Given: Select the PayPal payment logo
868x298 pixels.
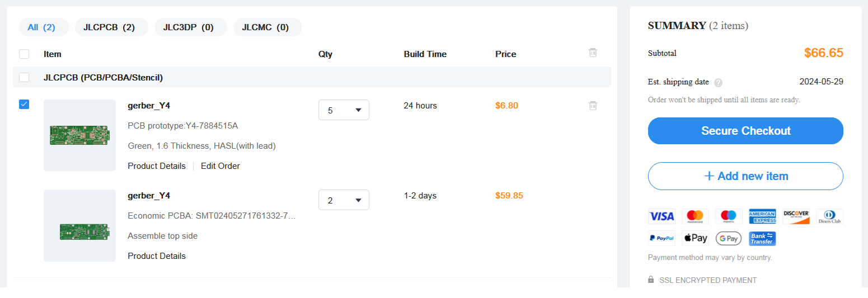Looking at the screenshot, I should click(661, 238).
